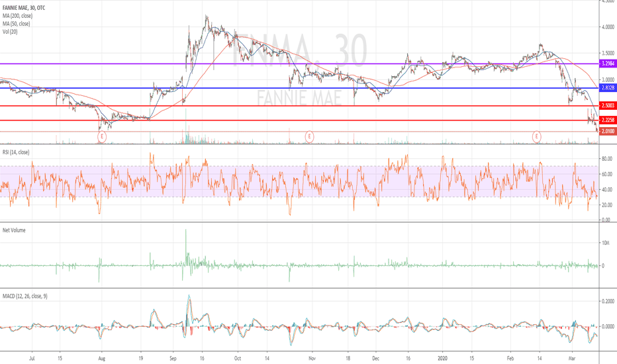Select the red 2.5003 price label
The width and height of the screenshot is (617, 364).
608,105
